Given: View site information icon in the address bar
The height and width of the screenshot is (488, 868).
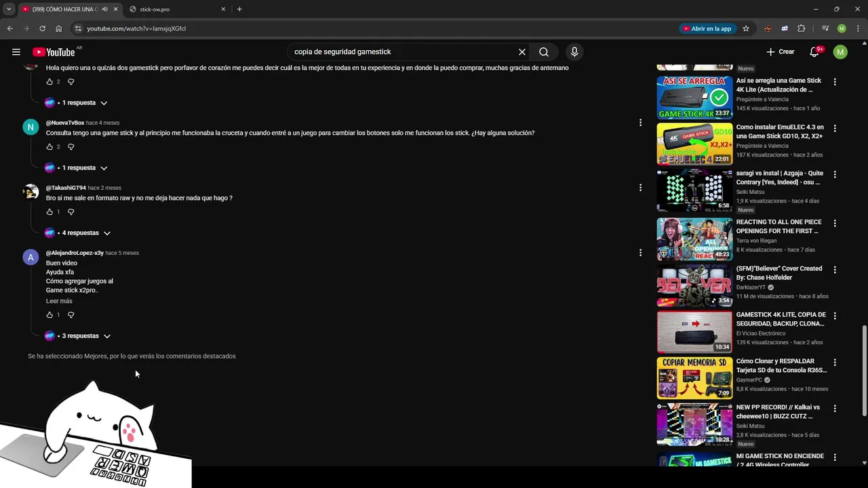Looking at the screenshot, I should click(x=78, y=28).
